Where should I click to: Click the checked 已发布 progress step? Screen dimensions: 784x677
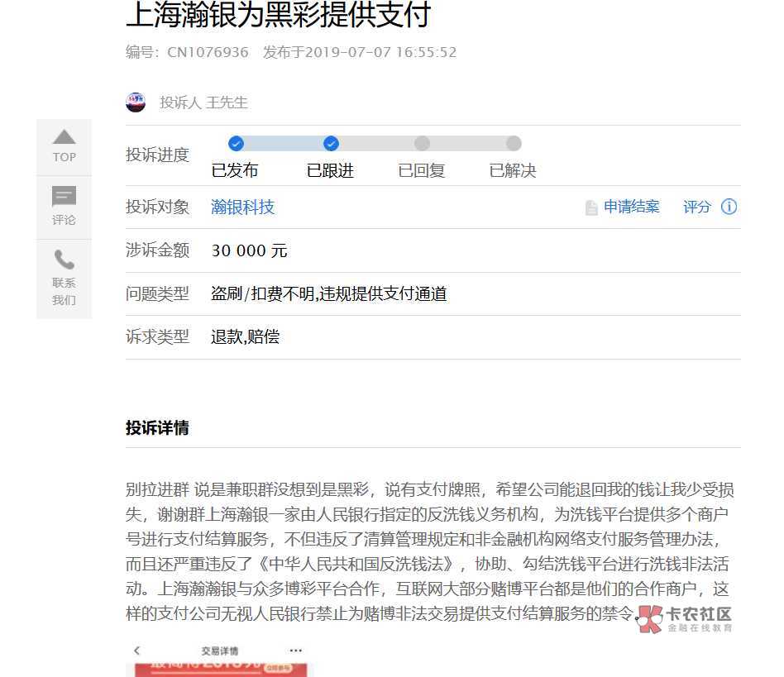236,144
